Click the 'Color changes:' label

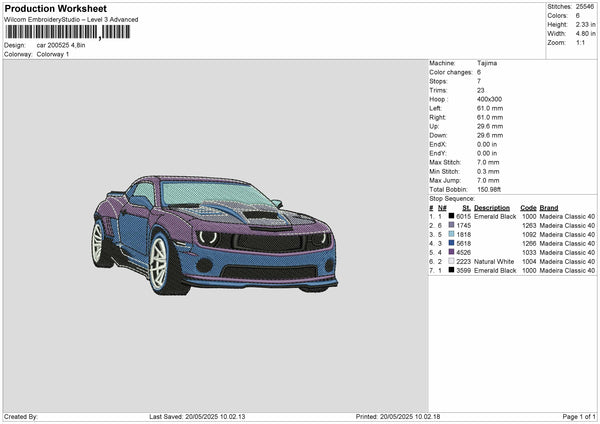(450, 72)
